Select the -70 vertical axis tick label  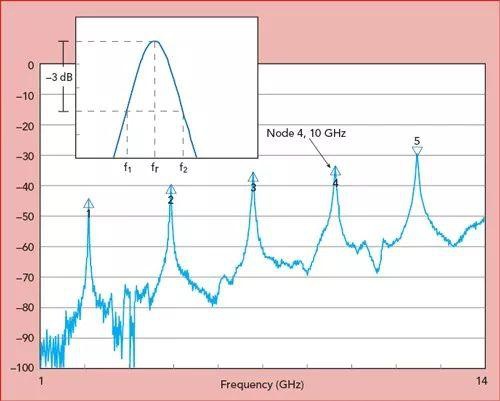coord(25,277)
